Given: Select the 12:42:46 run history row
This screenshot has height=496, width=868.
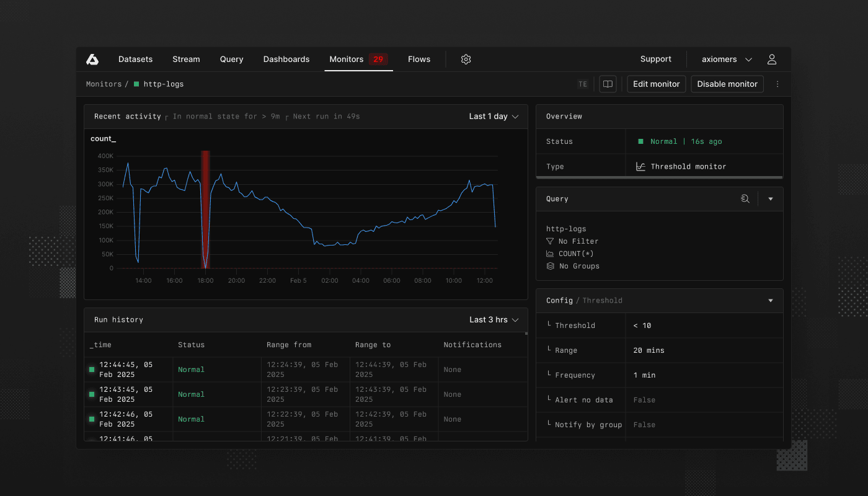Looking at the screenshot, I should click(306, 419).
